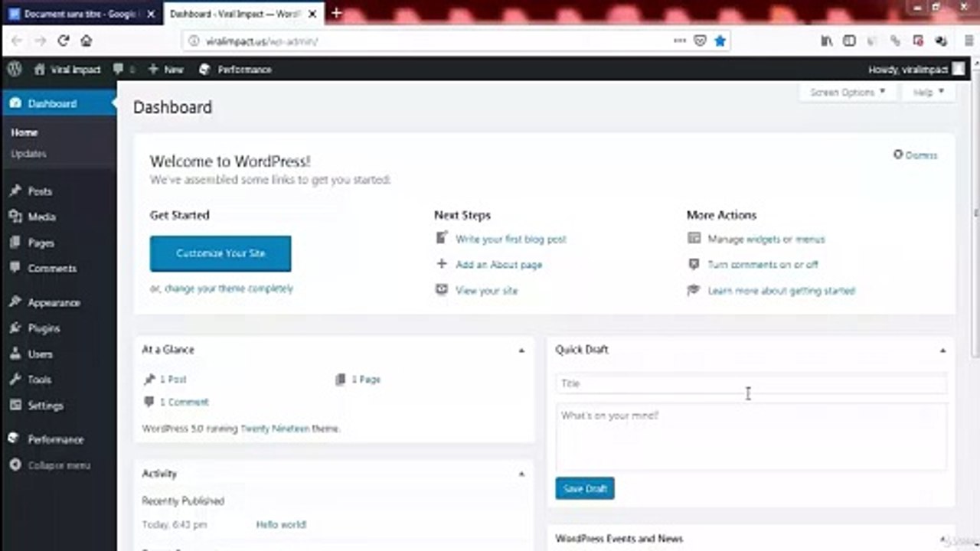Open Viral Impact site menu in admin bar

point(67,69)
